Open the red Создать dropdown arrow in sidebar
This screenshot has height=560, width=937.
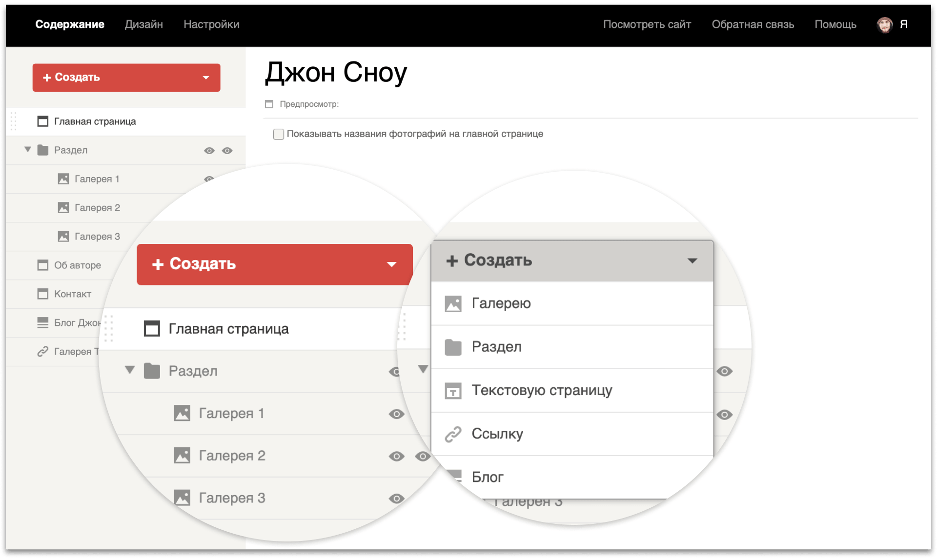206,78
